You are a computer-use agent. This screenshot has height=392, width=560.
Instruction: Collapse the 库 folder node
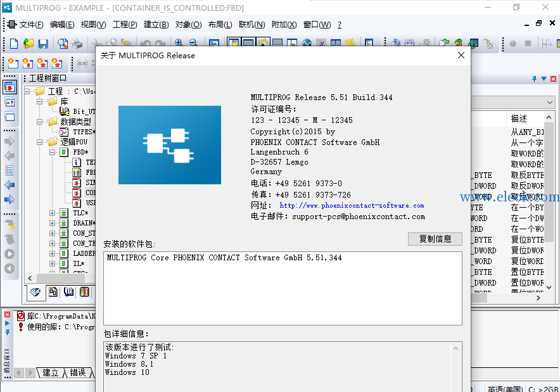point(40,101)
